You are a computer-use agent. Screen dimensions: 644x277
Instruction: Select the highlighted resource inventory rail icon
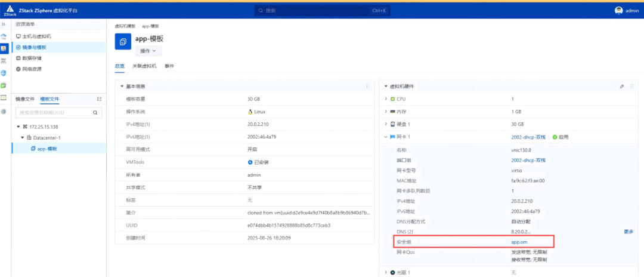click(4, 48)
